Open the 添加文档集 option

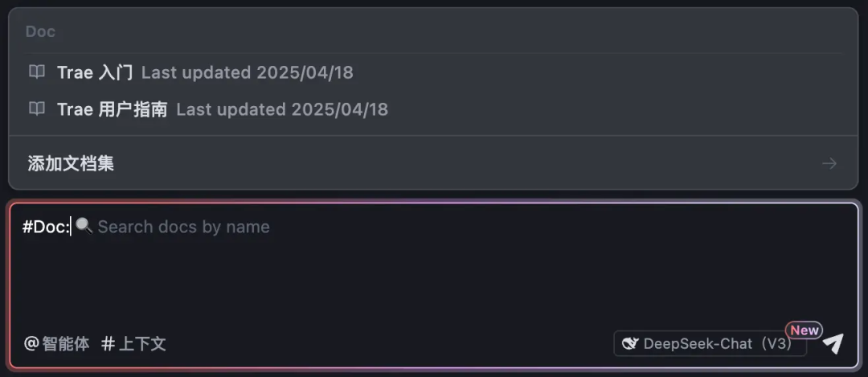71,163
